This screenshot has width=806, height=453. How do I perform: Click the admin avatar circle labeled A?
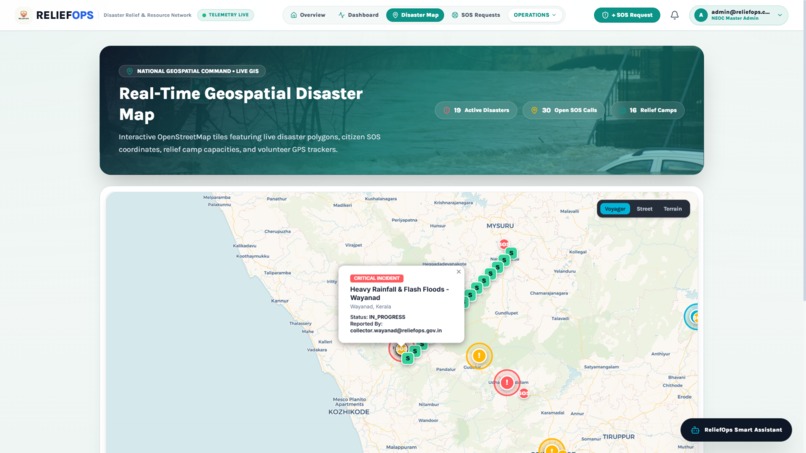click(700, 15)
